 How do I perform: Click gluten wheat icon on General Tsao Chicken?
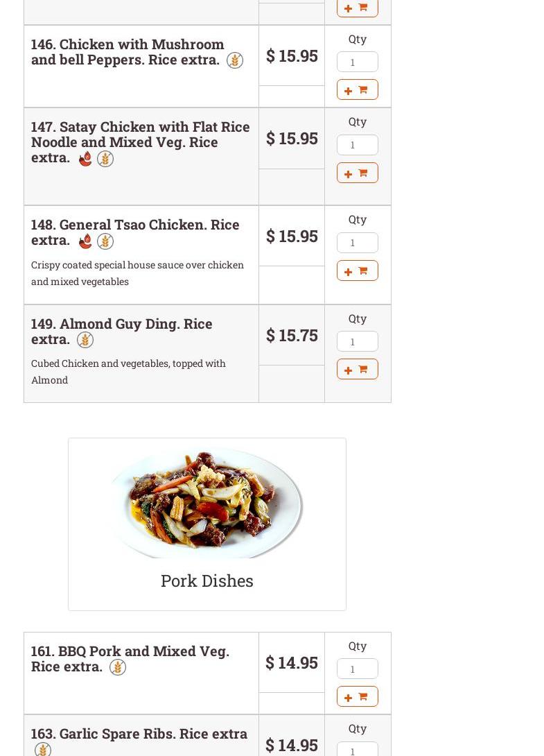coord(105,241)
